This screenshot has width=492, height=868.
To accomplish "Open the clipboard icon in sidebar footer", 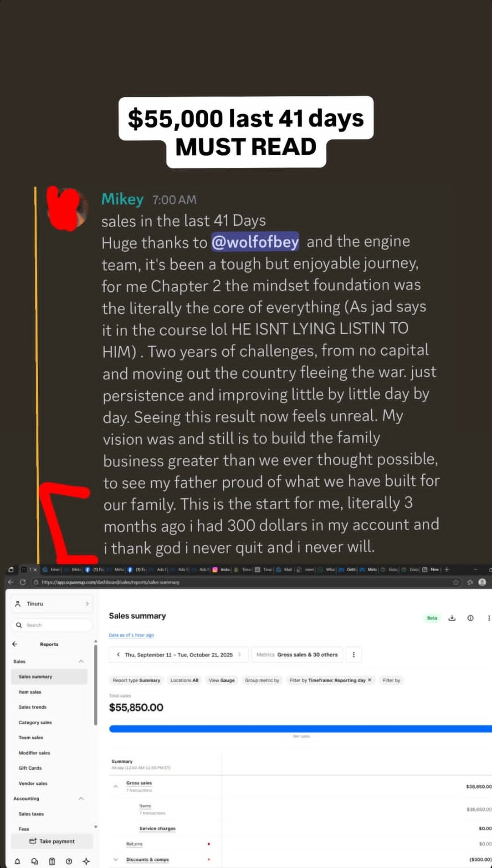I will [52, 861].
